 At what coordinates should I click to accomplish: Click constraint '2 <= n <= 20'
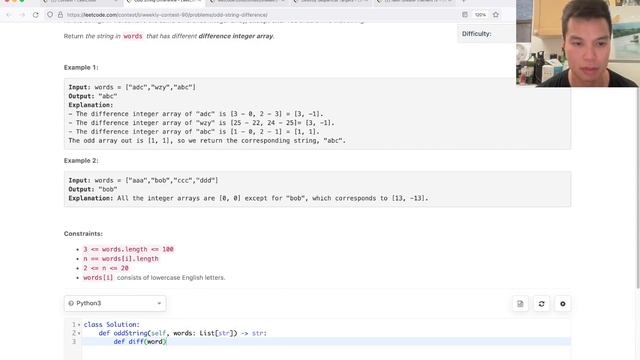(x=106, y=268)
